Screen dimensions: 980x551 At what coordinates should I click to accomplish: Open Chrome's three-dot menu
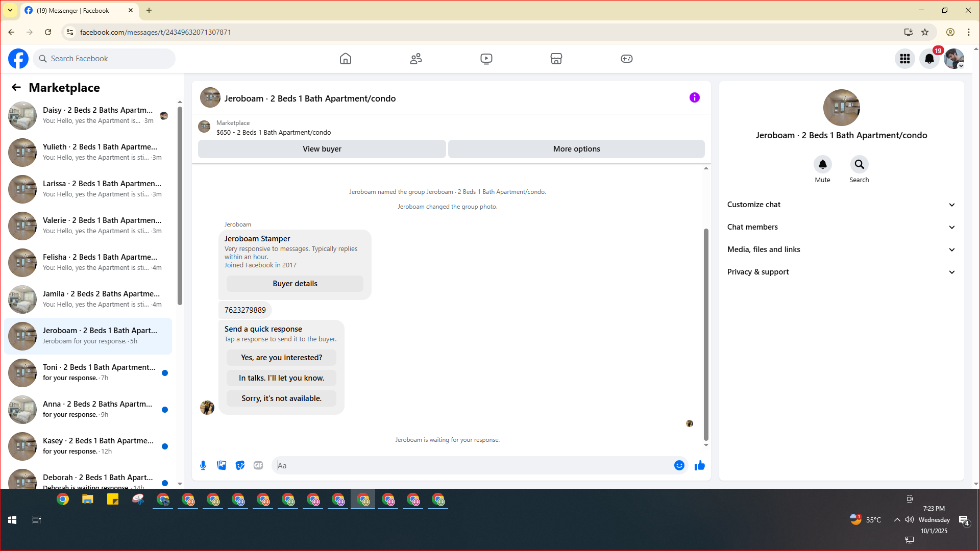click(x=969, y=32)
